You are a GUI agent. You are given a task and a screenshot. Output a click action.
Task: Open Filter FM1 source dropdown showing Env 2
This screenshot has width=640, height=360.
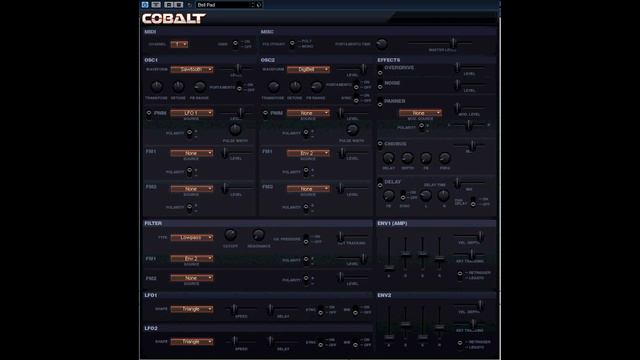click(192, 258)
